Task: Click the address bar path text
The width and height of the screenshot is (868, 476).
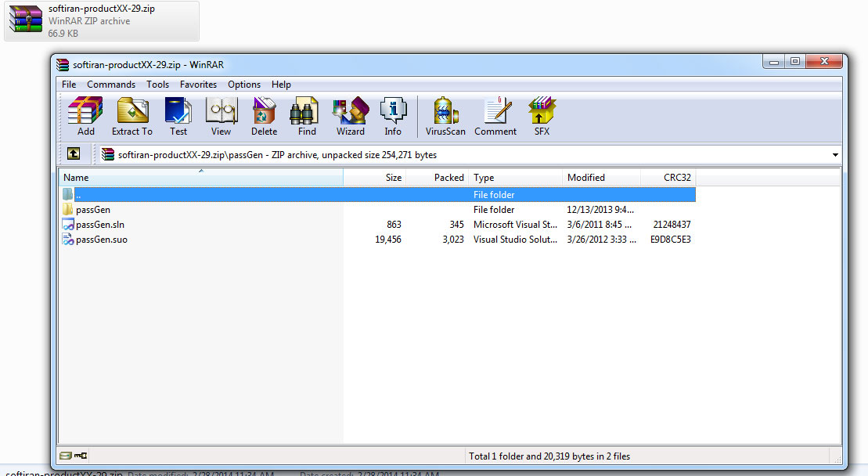Action: (277, 155)
